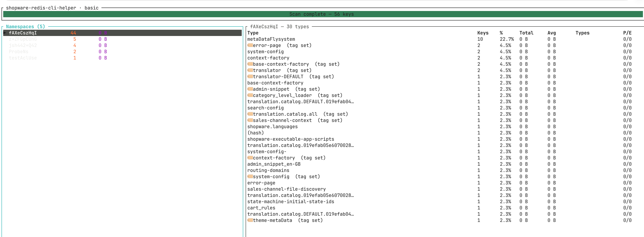
Task: Click the Avg 0 B for shopware.languages
Action: pos(551,126)
